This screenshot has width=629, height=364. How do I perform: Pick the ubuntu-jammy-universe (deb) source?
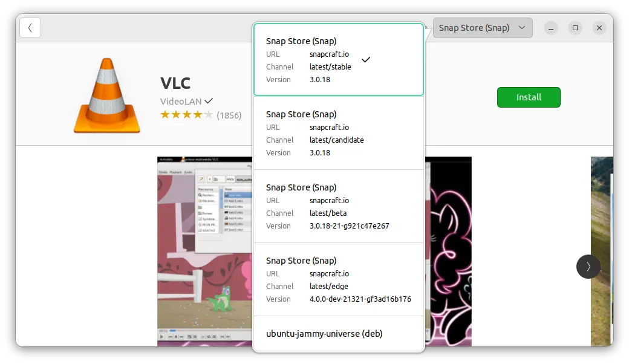(x=339, y=334)
